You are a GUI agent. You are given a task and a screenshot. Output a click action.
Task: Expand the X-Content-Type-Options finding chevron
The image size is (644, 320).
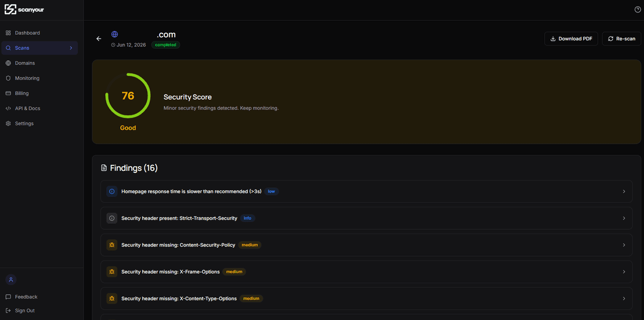click(x=624, y=299)
